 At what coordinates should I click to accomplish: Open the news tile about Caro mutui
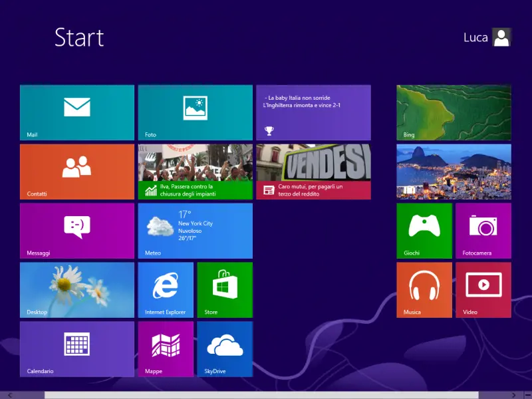click(x=313, y=172)
